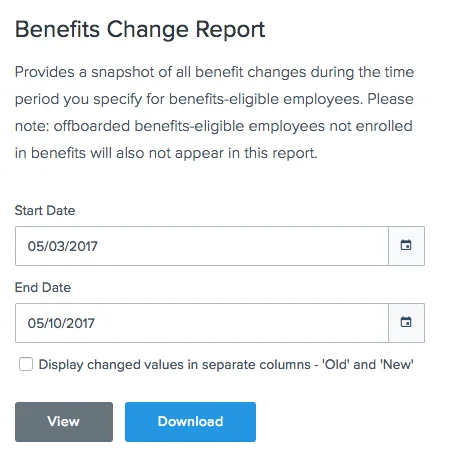Viewport: 464px width, 460px height.
Task: Click the Benefits Change Report heading
Action: point(140,30)
